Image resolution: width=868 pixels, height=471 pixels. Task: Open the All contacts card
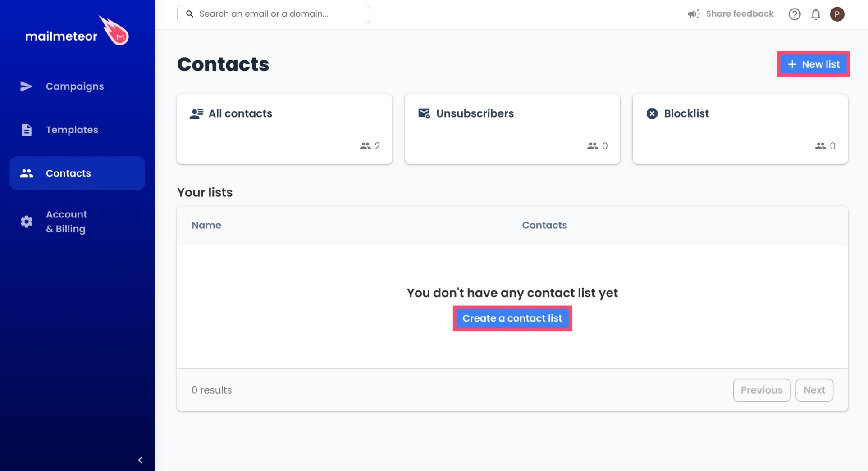(x=284, y=129)
